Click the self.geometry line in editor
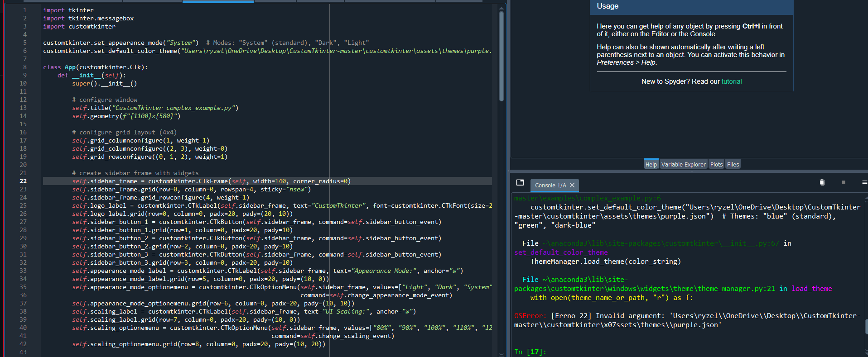The image size is (868, 357). [x=126, y=116]
